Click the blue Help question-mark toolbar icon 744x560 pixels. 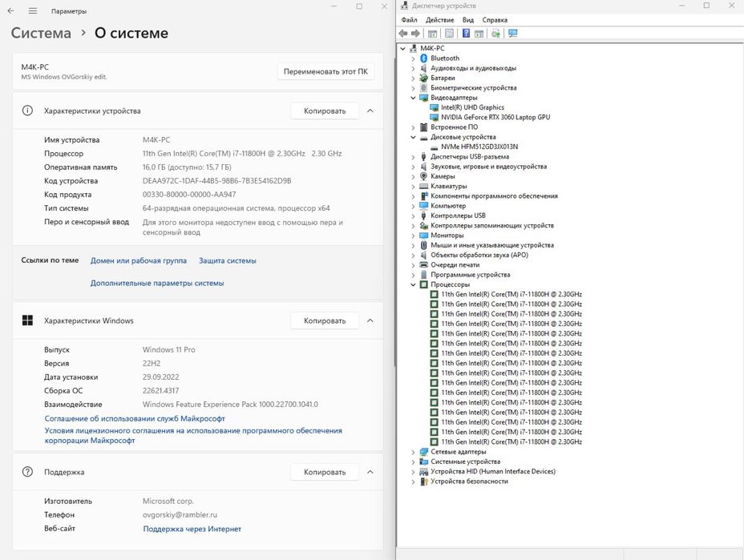[x=466, y=33]
